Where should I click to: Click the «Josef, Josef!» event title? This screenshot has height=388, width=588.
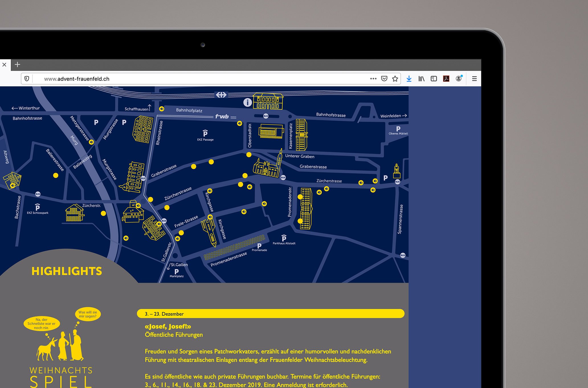tap(168, 326)
